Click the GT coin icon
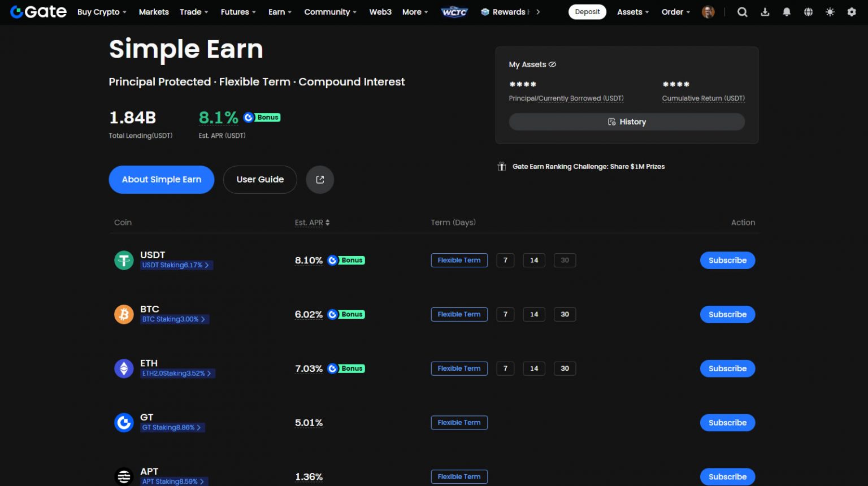This screenshot has height=486, width=868. [124, 422]
